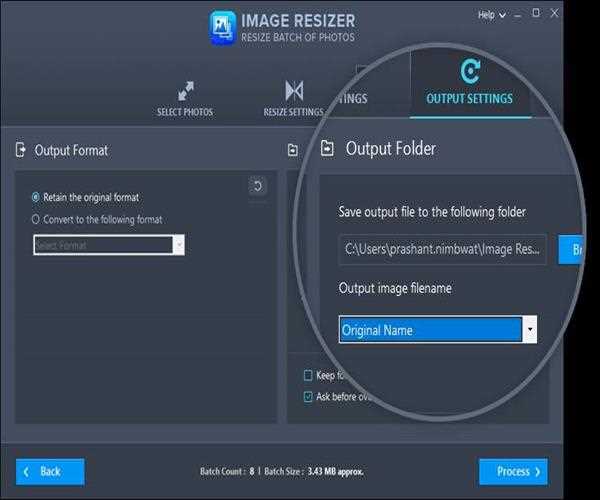
Task: Click the Image Resizer app logo
Action: [222, 27]
